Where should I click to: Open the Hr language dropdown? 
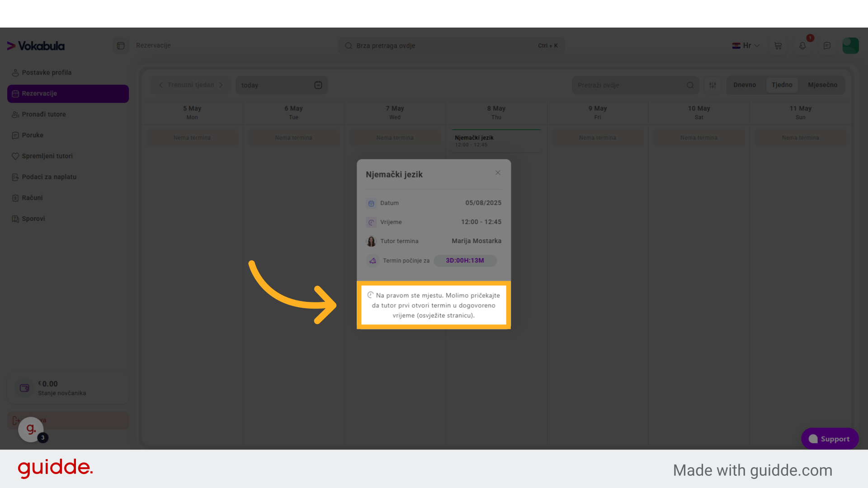coord(746,46)
